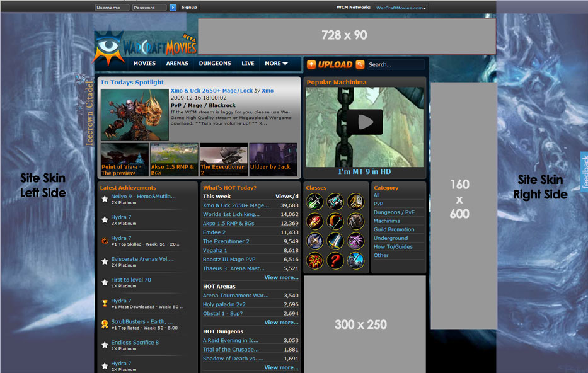
Task: Filter by Guild Promotion category
Action: [394, 229]
